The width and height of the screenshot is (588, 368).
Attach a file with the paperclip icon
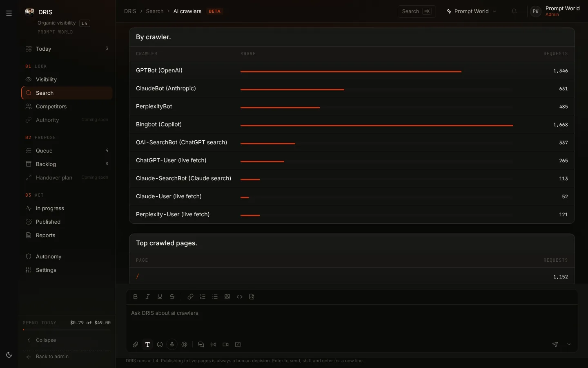tap(136, 345)
